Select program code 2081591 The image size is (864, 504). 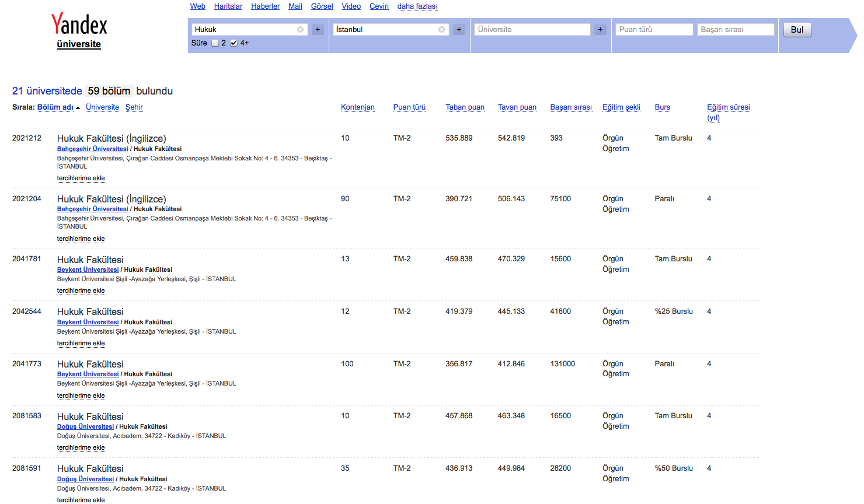click(27, 468)
